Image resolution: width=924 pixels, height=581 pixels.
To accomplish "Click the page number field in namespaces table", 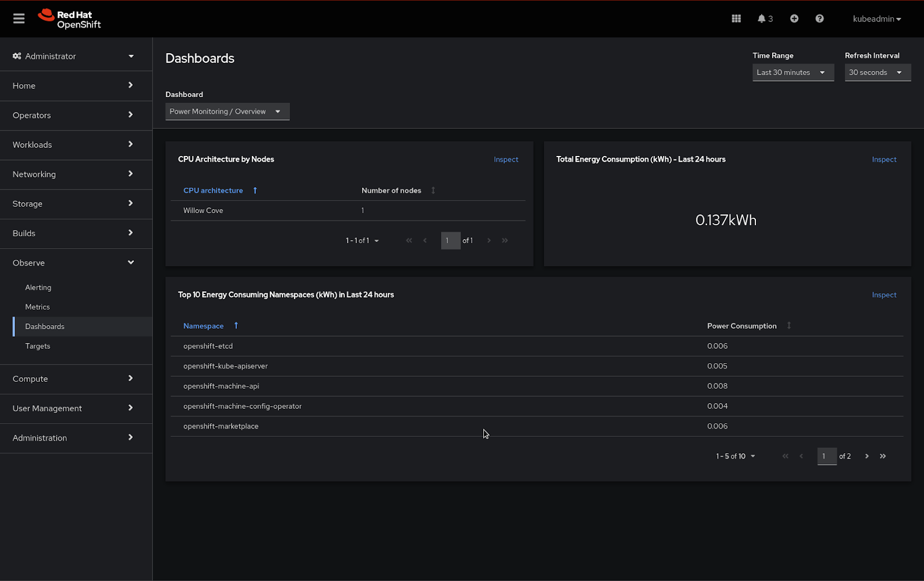I will click(826, 456).
